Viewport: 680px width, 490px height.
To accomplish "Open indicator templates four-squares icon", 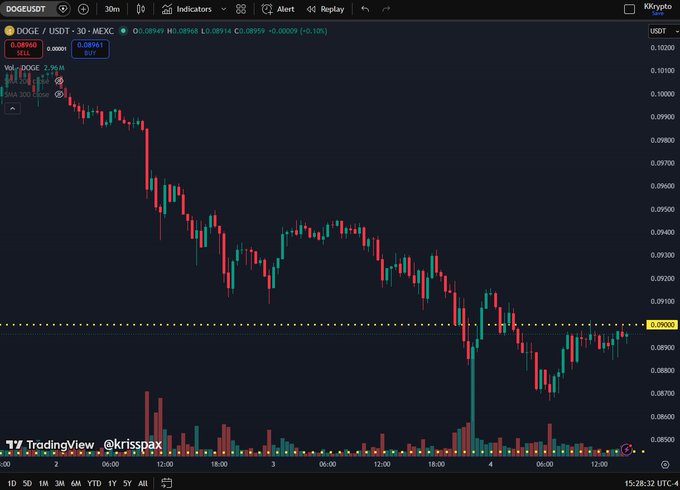I will pyautogui.click(x=241, y=9).
